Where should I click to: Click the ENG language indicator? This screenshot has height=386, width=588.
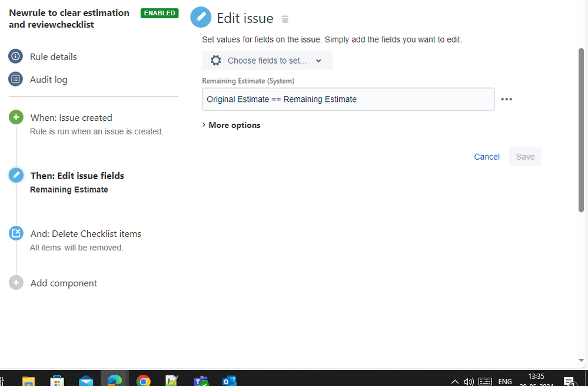(x=505, y=381)
